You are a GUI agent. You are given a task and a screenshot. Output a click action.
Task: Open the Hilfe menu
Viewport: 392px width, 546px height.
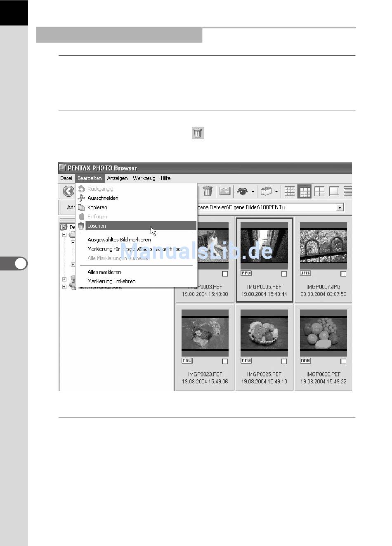coord(165,178)
